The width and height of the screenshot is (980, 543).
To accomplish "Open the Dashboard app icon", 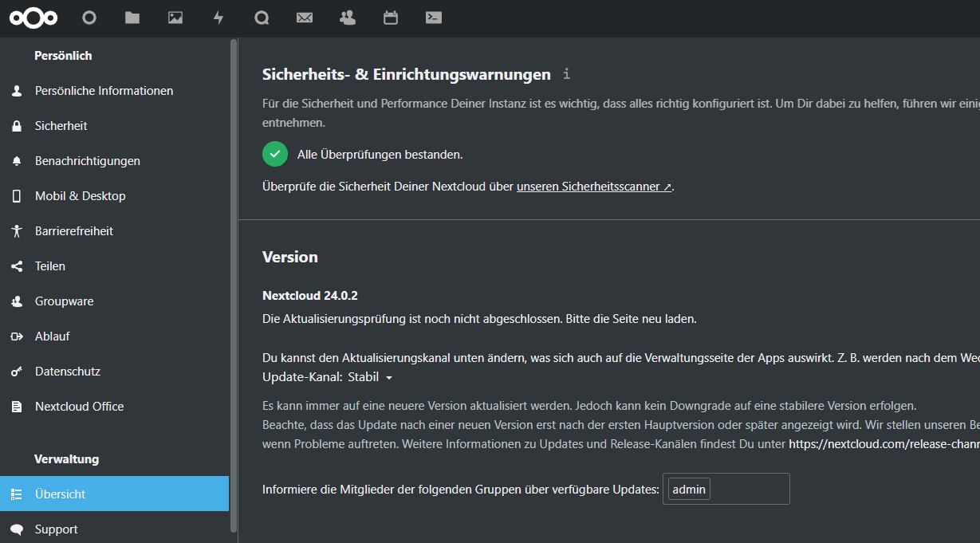I will coord(89,18).
